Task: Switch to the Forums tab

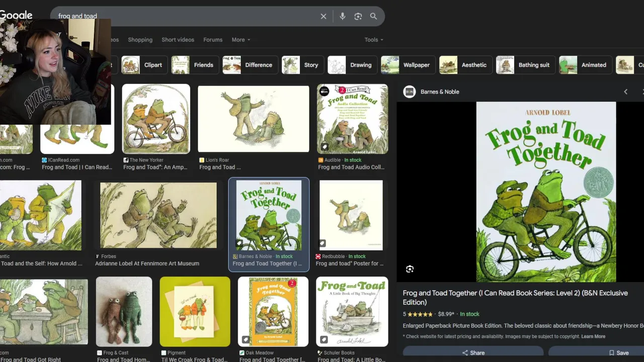Action: 213,40
